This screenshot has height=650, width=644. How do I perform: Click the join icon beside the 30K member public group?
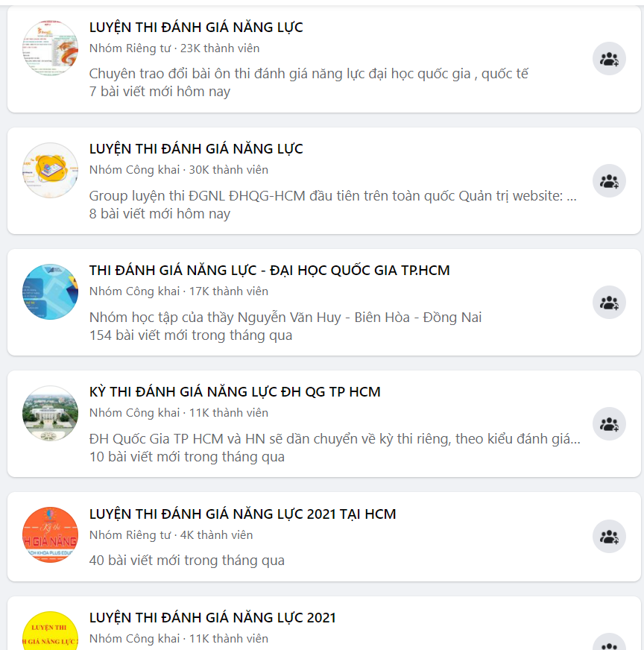609,180
